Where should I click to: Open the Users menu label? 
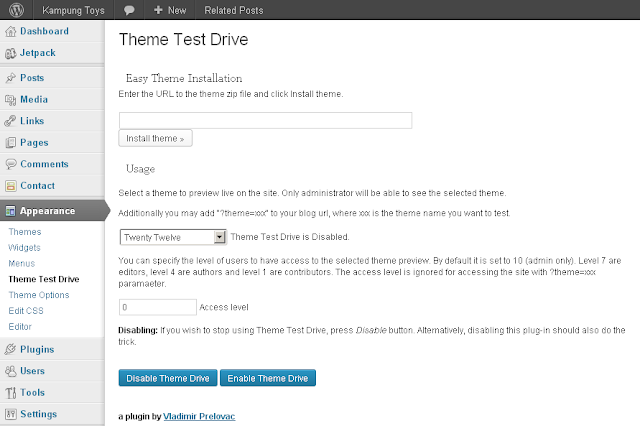33,371
